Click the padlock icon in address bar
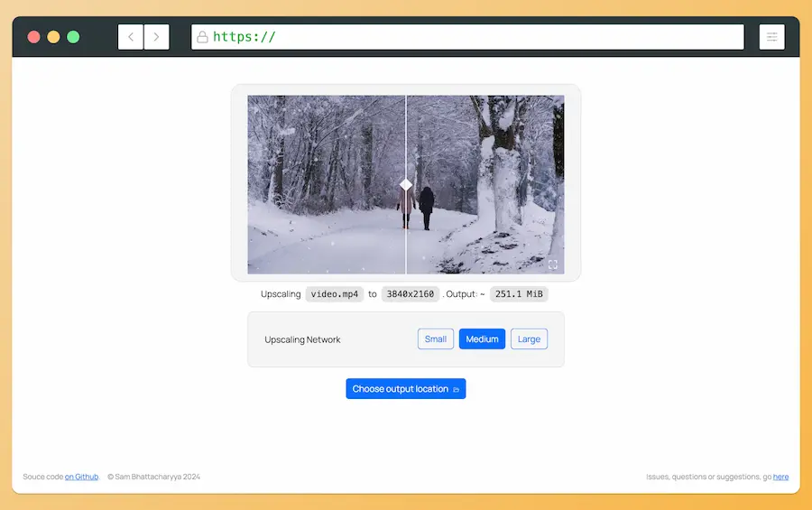Screen dimensions: 812x510 click(202, 37)
